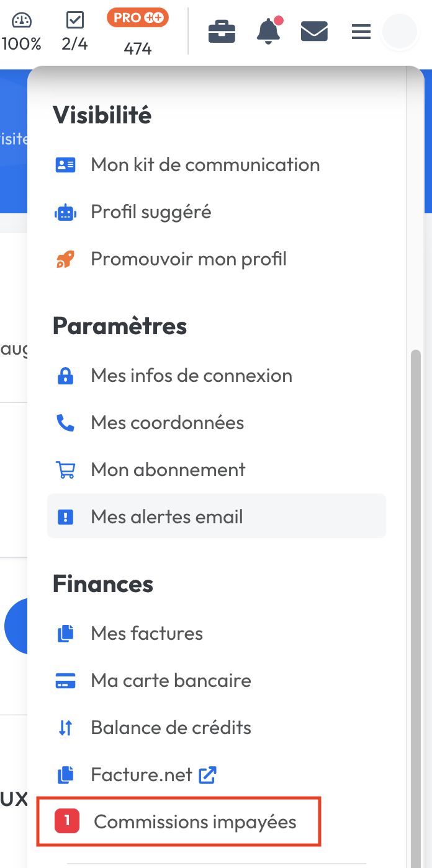Select Mes alertes email
432x868 pixels.
coord(166,517)
